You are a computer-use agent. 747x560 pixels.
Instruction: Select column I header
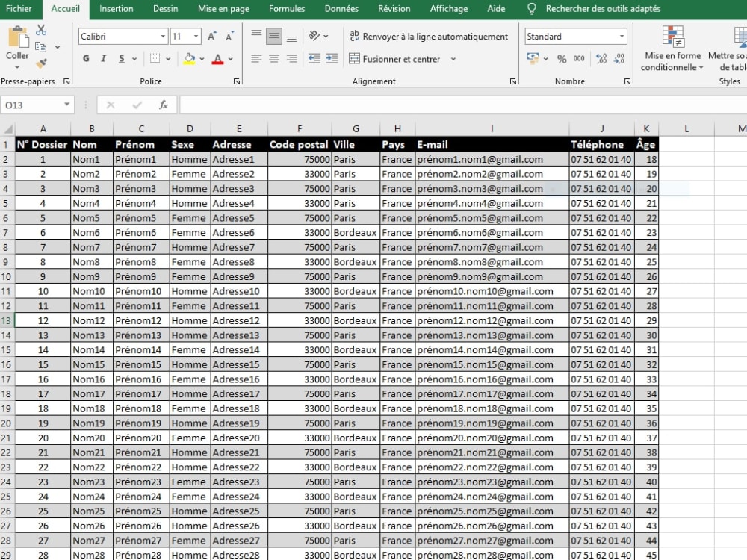(492, 129)
